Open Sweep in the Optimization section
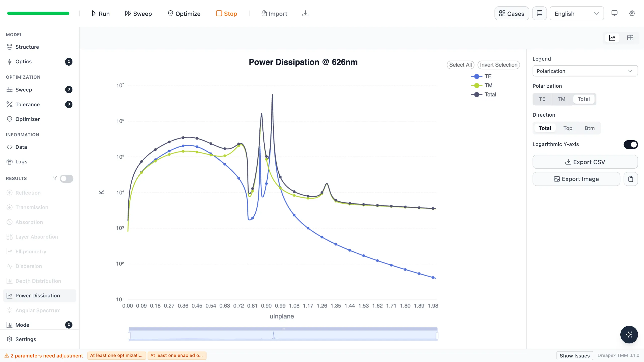Image resolution: width=644 pixels, height=362 pixels. click(40, 90)
